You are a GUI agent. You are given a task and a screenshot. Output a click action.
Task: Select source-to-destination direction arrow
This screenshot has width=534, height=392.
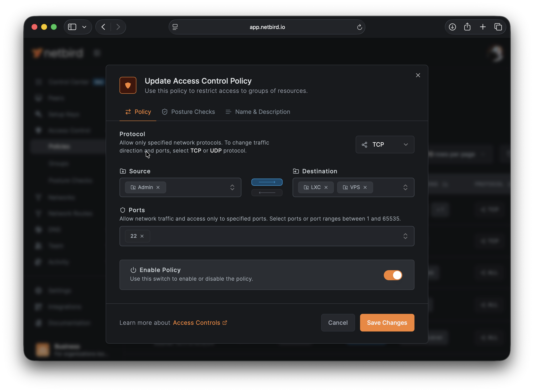point(267,182)
